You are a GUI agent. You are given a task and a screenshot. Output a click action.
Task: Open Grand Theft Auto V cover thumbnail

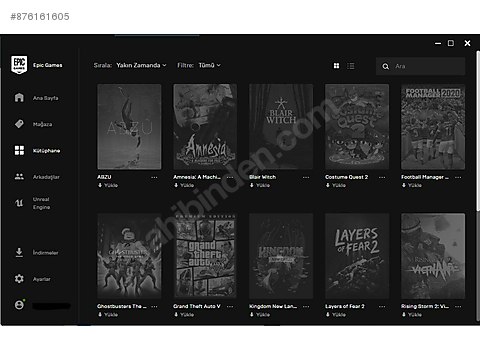(x=205, y=256)
